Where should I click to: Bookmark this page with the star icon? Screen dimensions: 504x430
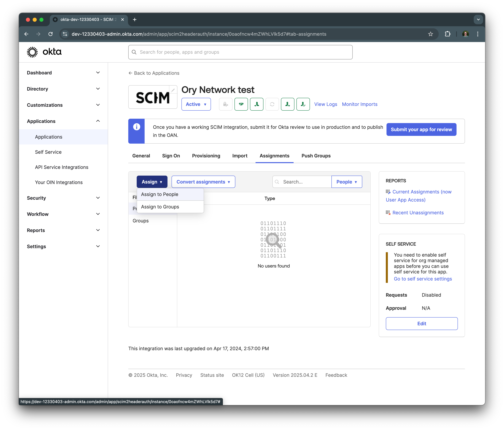(x=430, y=34)
